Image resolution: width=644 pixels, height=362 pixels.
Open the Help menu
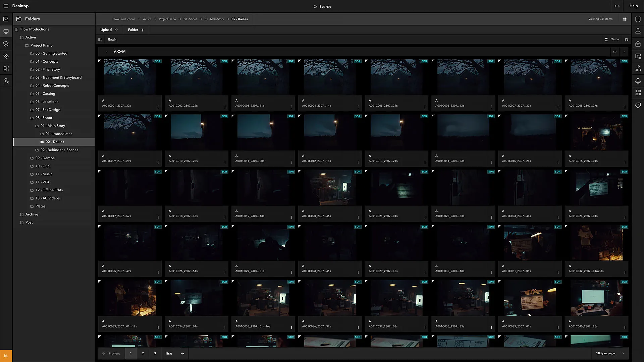(x=634, y=6)
